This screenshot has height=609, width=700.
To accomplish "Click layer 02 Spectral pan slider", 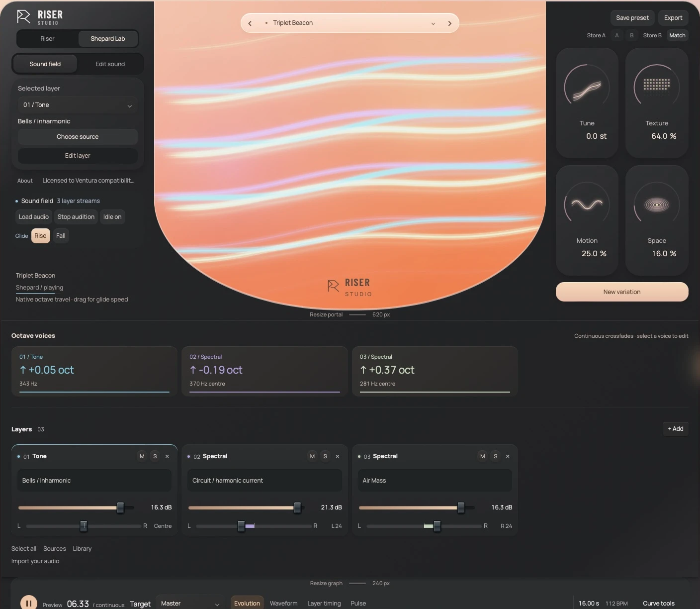I will [x=254, y=526].
